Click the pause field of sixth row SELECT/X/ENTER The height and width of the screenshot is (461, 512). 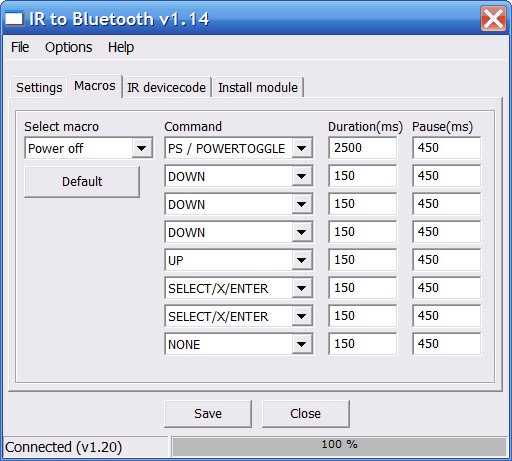point(447,288)
